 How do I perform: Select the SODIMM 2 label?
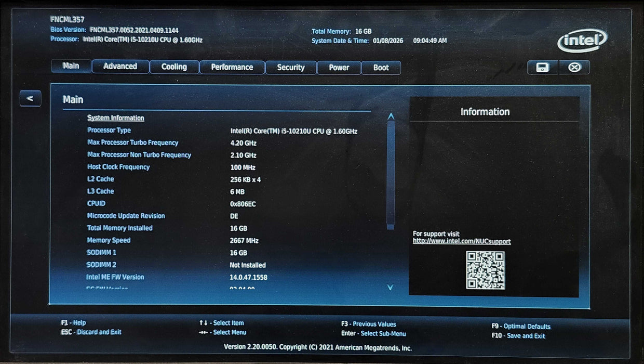(101, 265)
